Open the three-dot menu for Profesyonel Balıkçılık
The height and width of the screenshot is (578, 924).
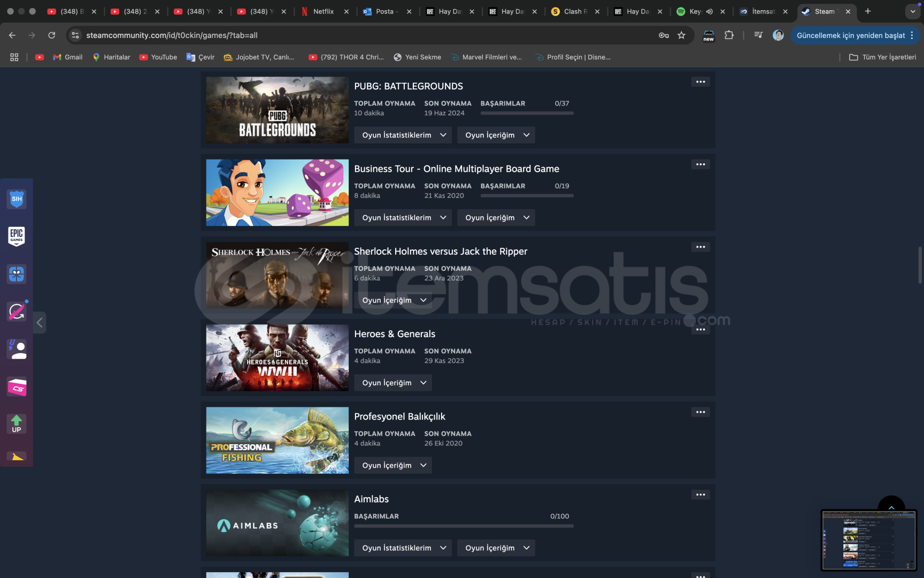tap(700, 412)
